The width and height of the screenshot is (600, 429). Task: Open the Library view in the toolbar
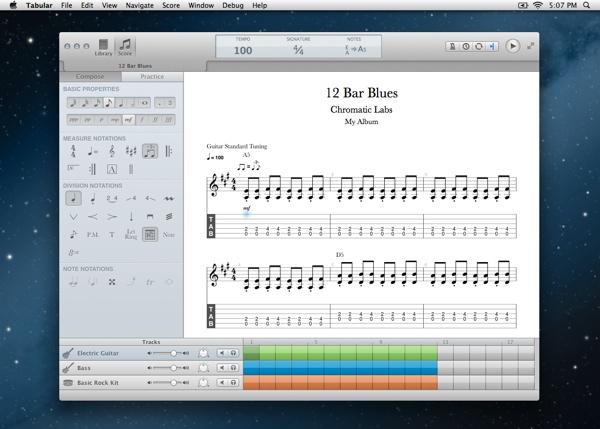pyautogui.click(x=104, y=46)
